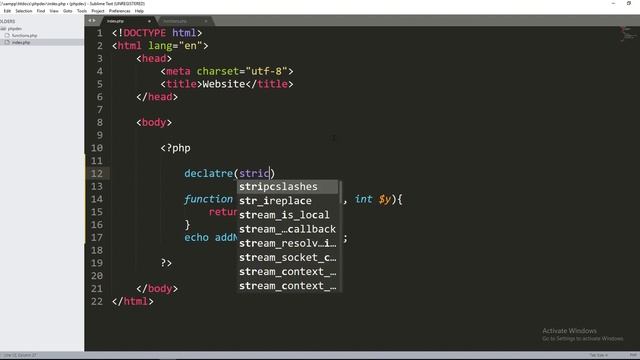Click the next tab arrow
The image size is (640, 360).
[x=94, y=21]
